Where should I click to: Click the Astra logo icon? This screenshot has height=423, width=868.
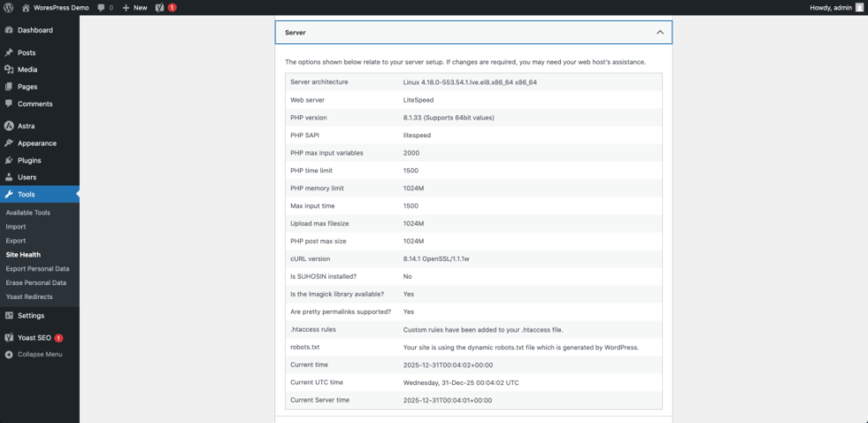point(8,126)
